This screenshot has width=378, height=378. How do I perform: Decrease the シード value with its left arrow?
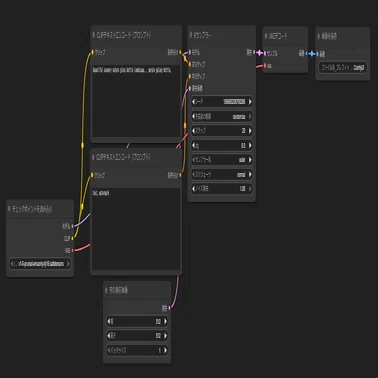194,102
